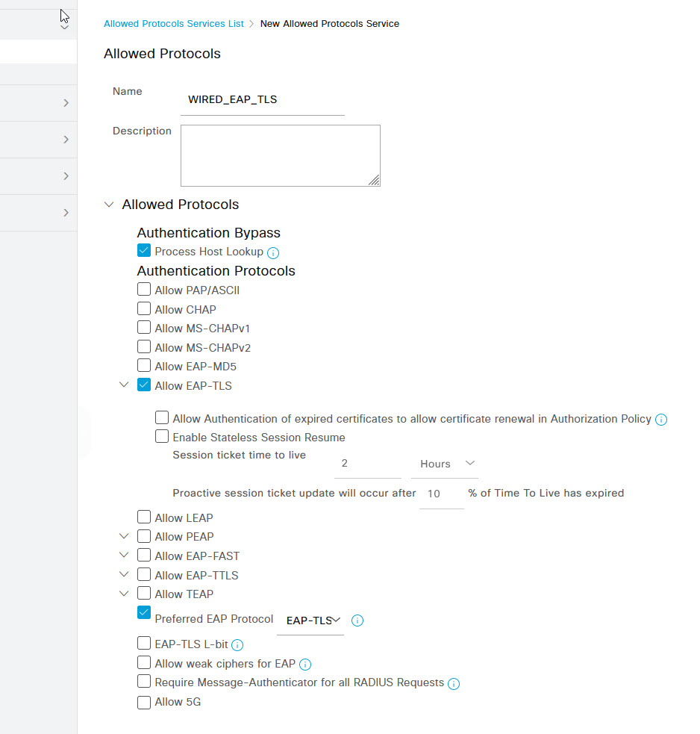Expand the Allow PEAP options chevron

click(x=124, y=536)
